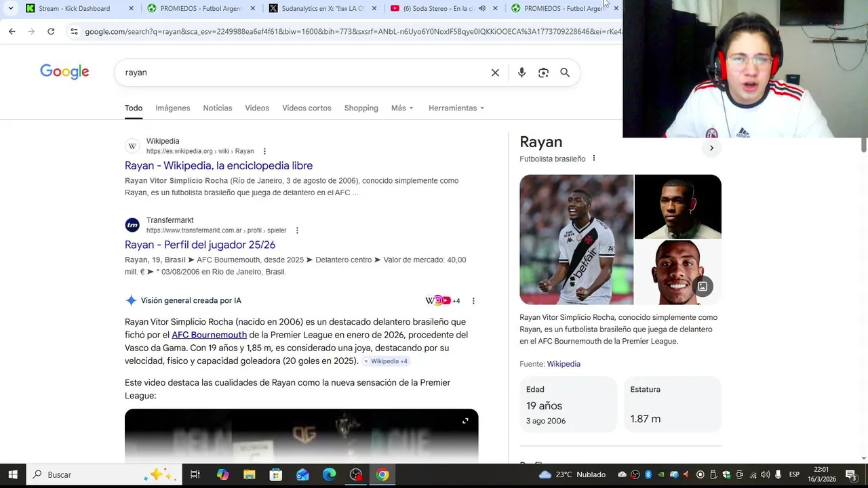Open image gallery icon on Rayan photos
This screenshot has width=868, height=488.
(703, 287)
